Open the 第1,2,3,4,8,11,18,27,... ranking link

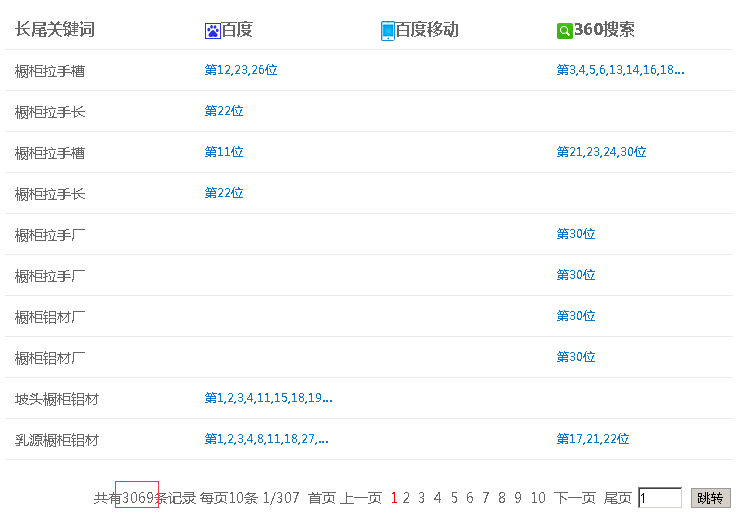[x=266, y=439]
